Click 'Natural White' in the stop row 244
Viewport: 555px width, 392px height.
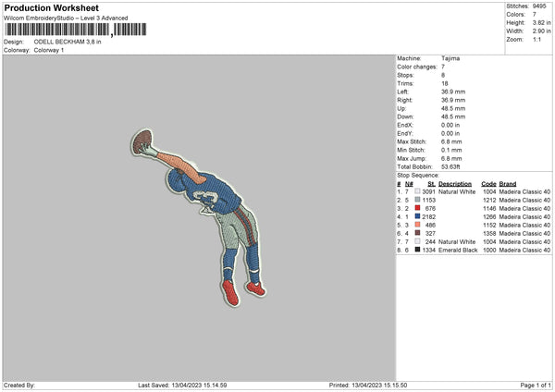(457, 241)
